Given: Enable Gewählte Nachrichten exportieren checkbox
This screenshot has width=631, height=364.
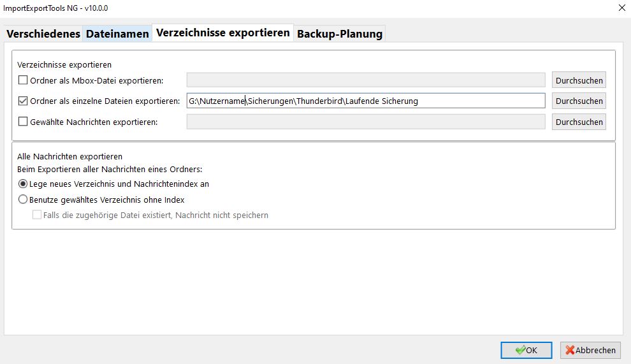Looking at the screenshot, I should click(x=24, y=122).
